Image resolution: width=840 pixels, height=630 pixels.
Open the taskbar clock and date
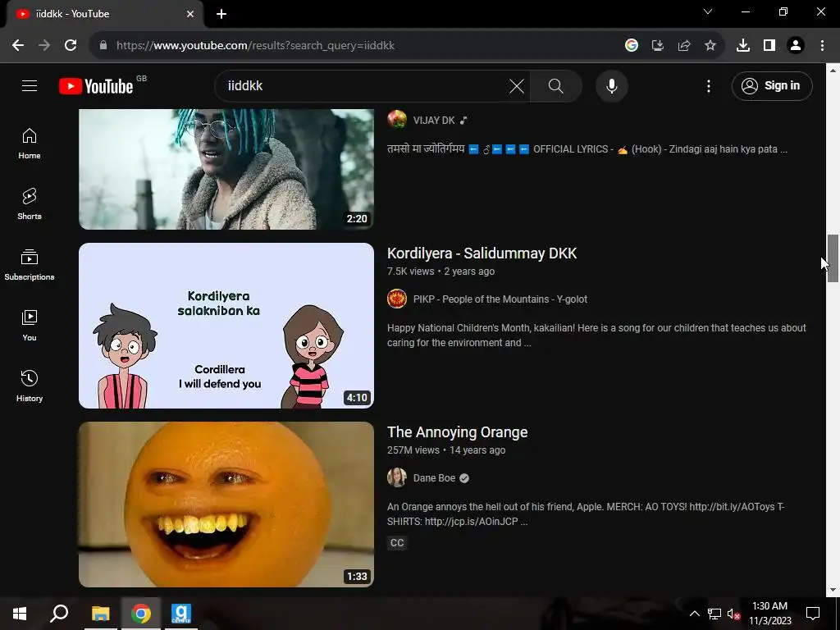pos(769,614)
